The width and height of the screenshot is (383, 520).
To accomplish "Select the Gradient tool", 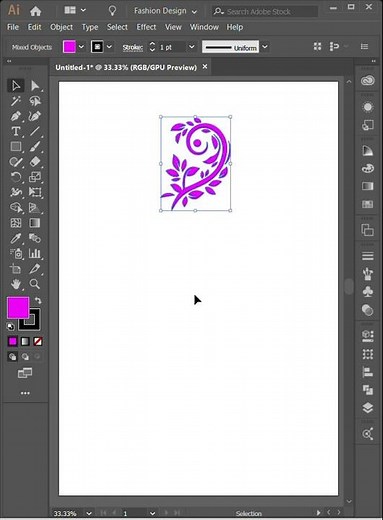I will [x=35, y=223].
